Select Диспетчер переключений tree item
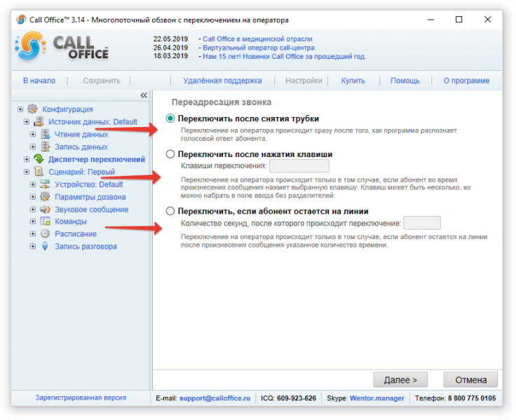 click(x=97, y=159)
